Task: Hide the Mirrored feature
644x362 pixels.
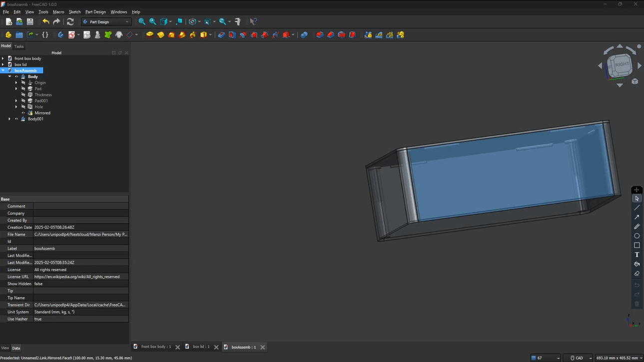Action: coord(23,113)
